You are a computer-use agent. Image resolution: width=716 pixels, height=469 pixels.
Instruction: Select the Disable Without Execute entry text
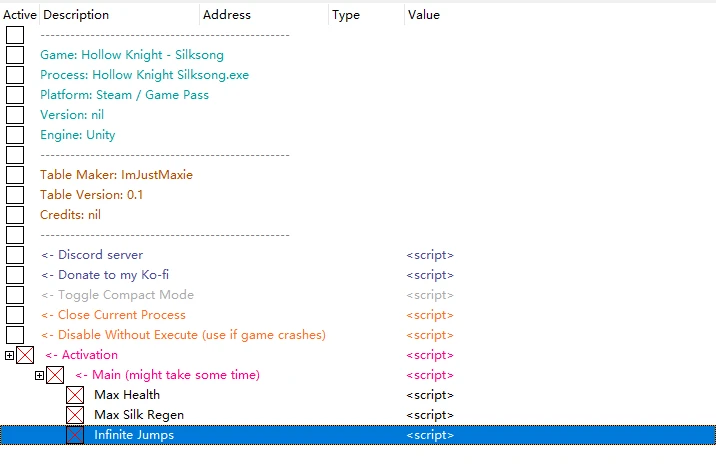(183, 335)
